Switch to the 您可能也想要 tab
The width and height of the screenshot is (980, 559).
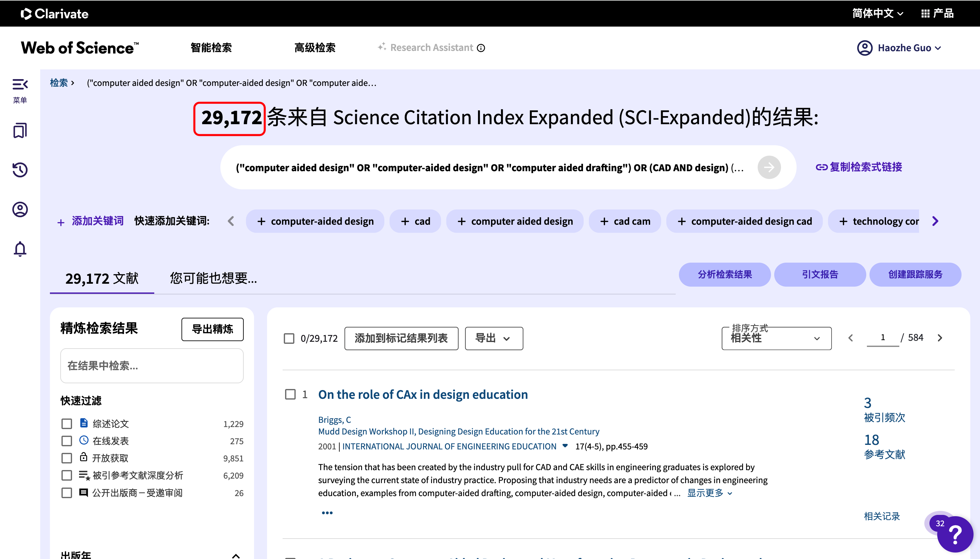click(x=213, y=278)
